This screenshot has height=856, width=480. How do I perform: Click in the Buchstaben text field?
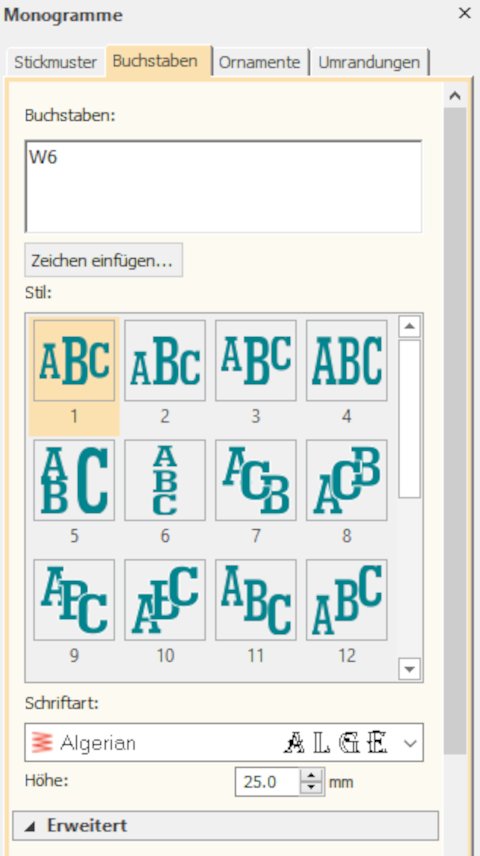(x=223, y=187)
